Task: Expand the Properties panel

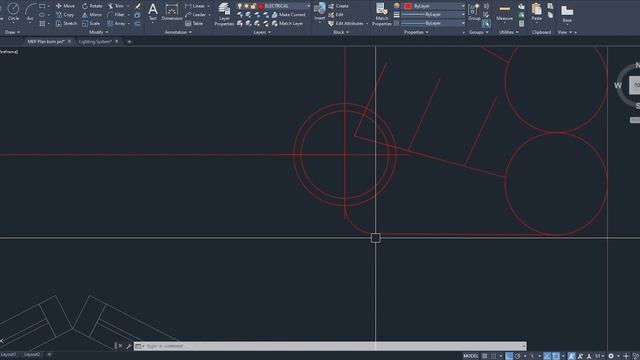Action: click(x=416, y=32)
